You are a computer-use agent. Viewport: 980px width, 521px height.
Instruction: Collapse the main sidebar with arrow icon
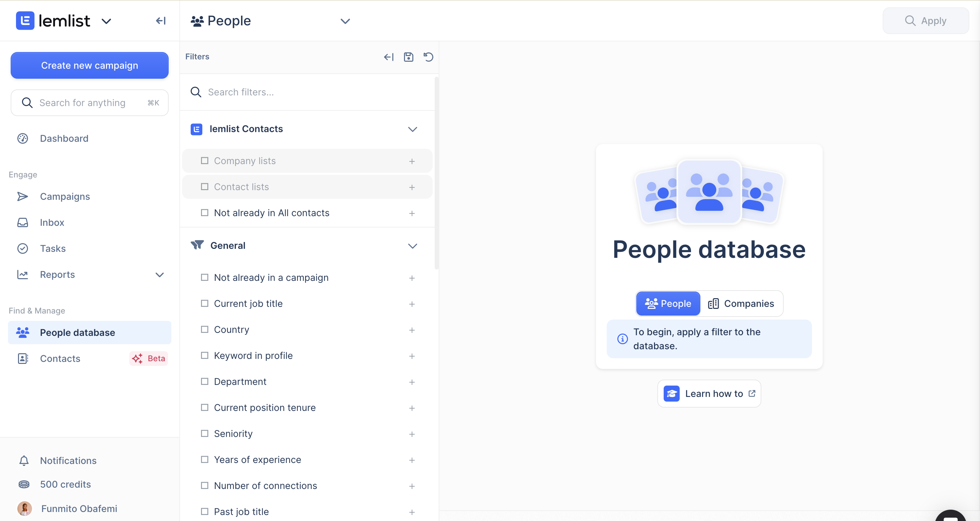161,21
